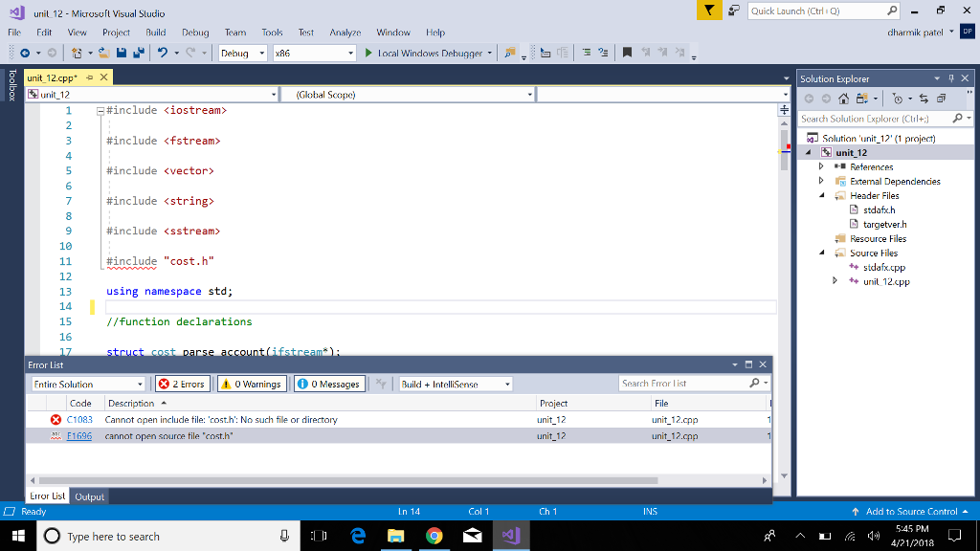This screenshot has width=980, height=551.
Task: Open a new file using the New Project icon
Action: pyautogui.click(x=78, y=53)
